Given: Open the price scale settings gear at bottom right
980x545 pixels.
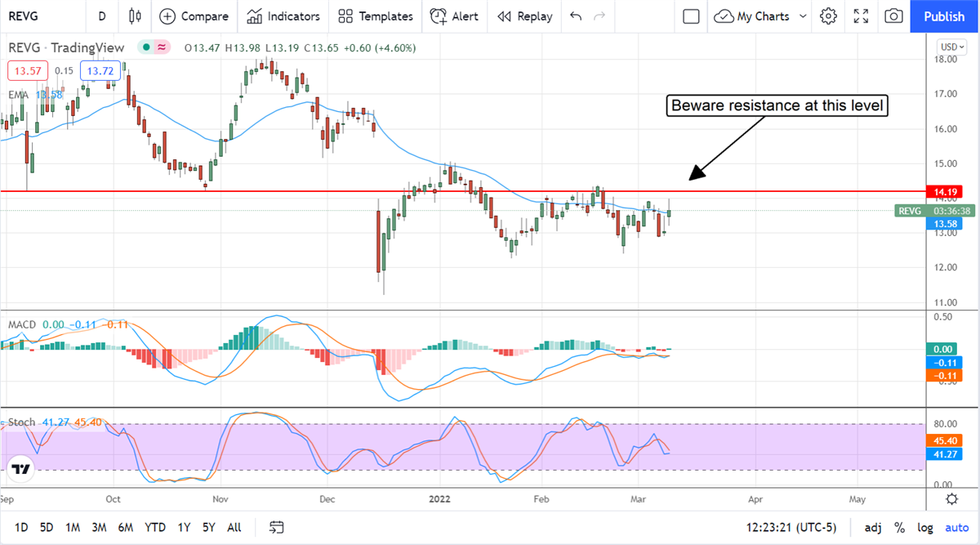Looking at the screenshot, I should coord(951,499).
